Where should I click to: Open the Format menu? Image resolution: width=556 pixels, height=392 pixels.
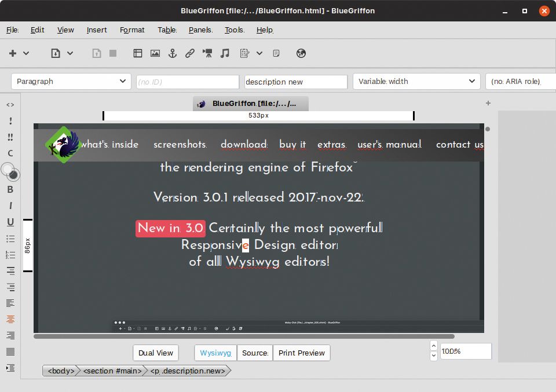click(x=132, y=30)
